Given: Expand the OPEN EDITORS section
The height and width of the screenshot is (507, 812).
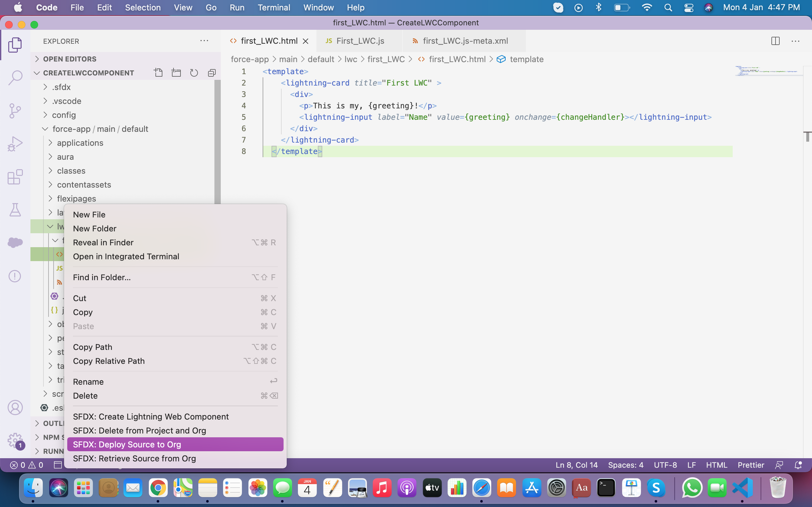Looking at the screenshot, I should [x=70, y=59].
